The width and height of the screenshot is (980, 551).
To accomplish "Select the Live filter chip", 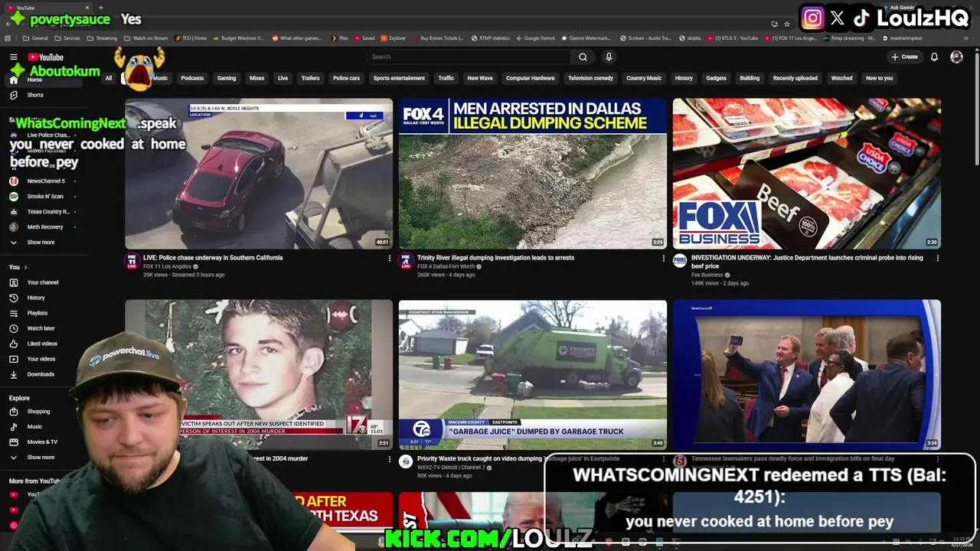I will coord(283,78).
